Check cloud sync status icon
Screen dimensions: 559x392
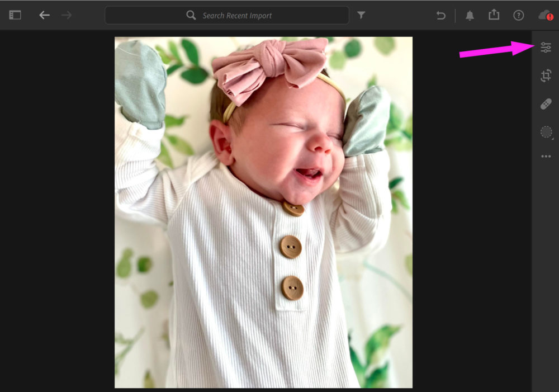click(x=546, y=15)
